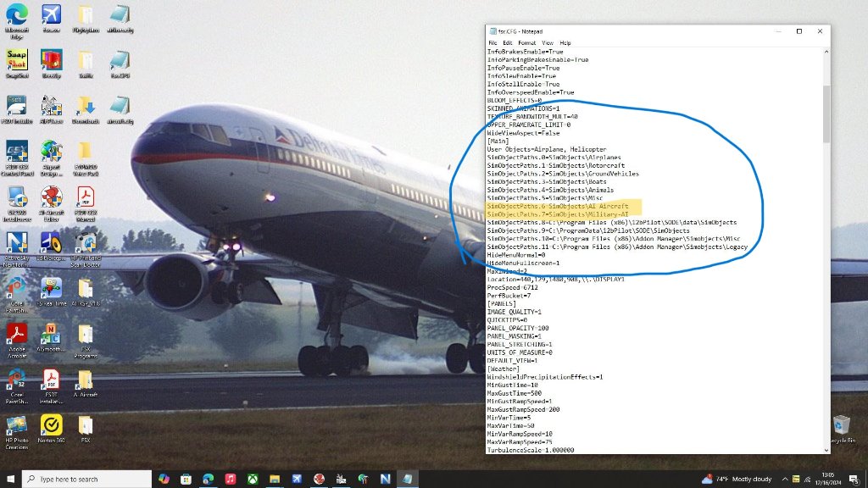
Task: Open the FSX folder on desktop
Action: pyautogui.click(x=86, y=425)
